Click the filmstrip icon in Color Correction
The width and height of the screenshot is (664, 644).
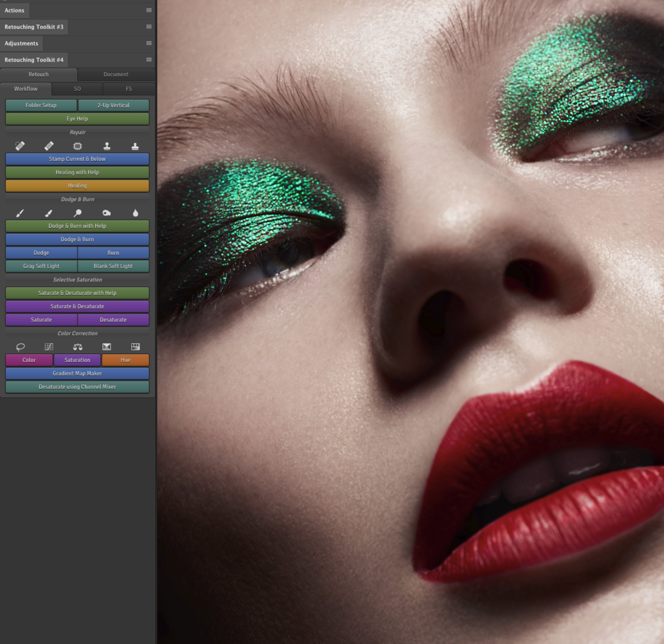(x=135, y=346)
